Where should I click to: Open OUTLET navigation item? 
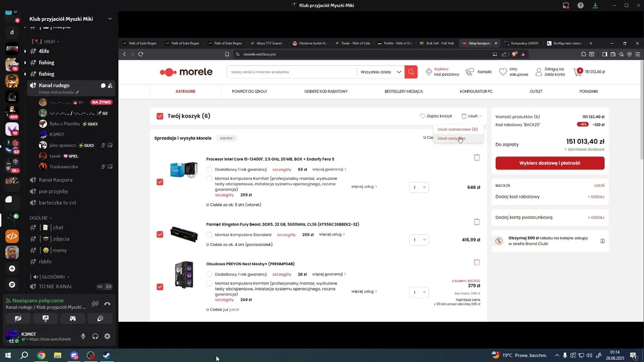click(x=536, y=92)
